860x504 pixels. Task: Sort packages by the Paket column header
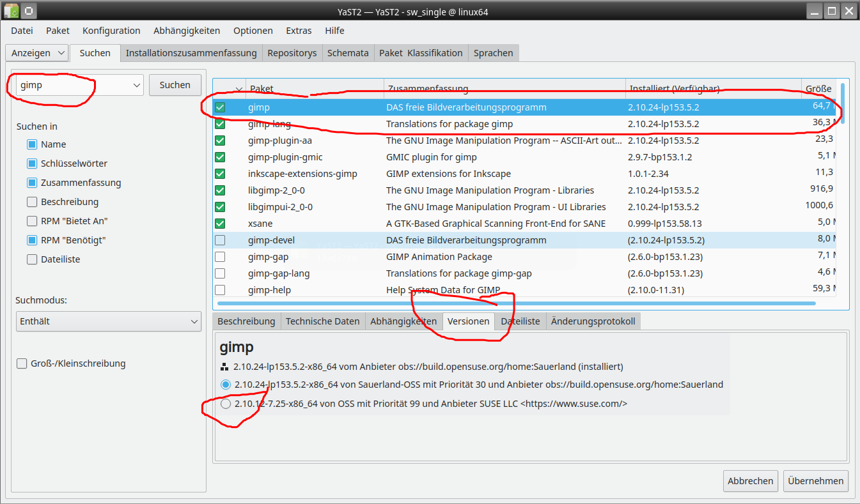coord(315,89)
